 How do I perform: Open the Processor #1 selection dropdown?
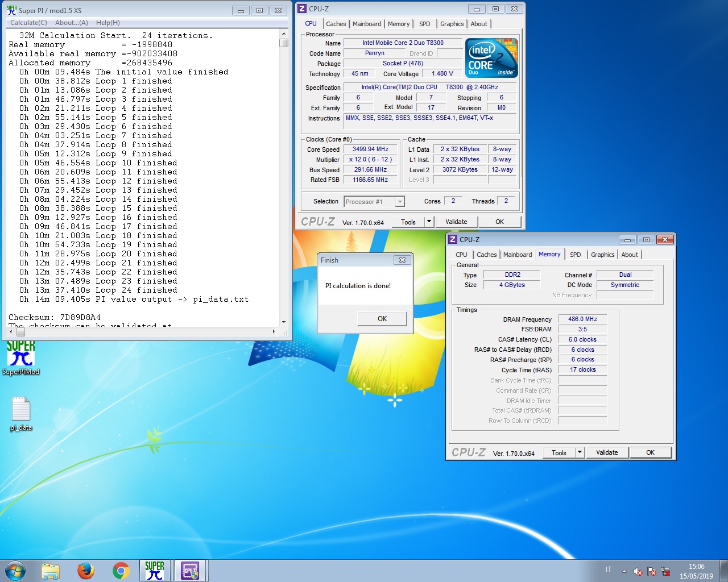tap(374, 202)
